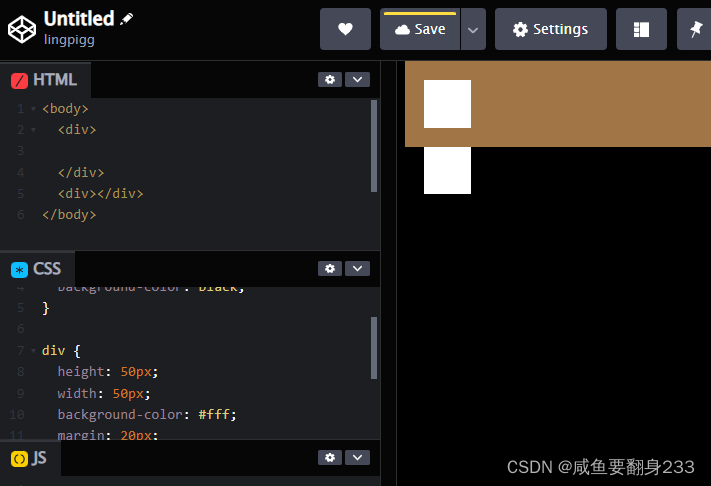Collapse the body tag fold arrow
The width and height of the screenshot is (711, 486).
[33, 109]
